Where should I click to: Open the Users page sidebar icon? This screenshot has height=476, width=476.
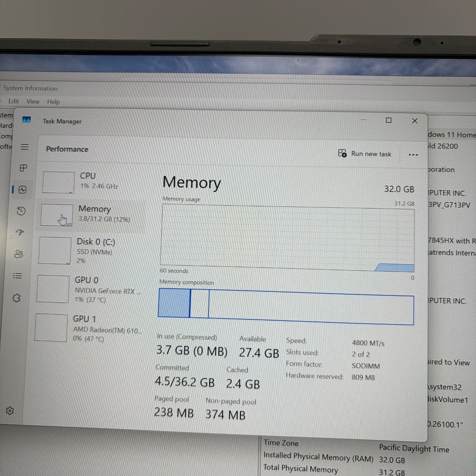tap(19, 254)
